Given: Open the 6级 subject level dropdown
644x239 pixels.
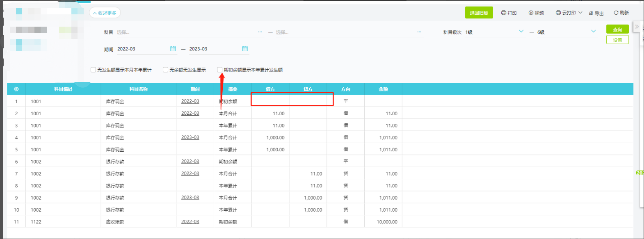Looking at the screenshot, I should click(593, 32).
